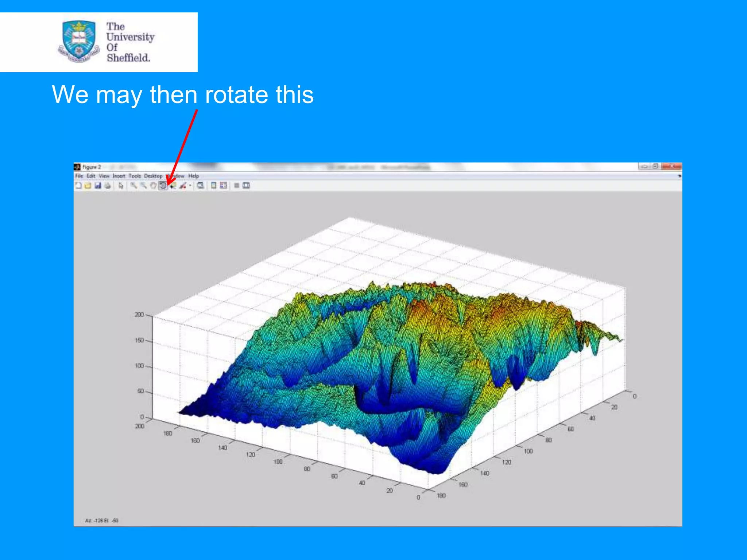Click the Link Plot icon
The image size is (747, 560).
pyautogui.click(x=200, y=186)
